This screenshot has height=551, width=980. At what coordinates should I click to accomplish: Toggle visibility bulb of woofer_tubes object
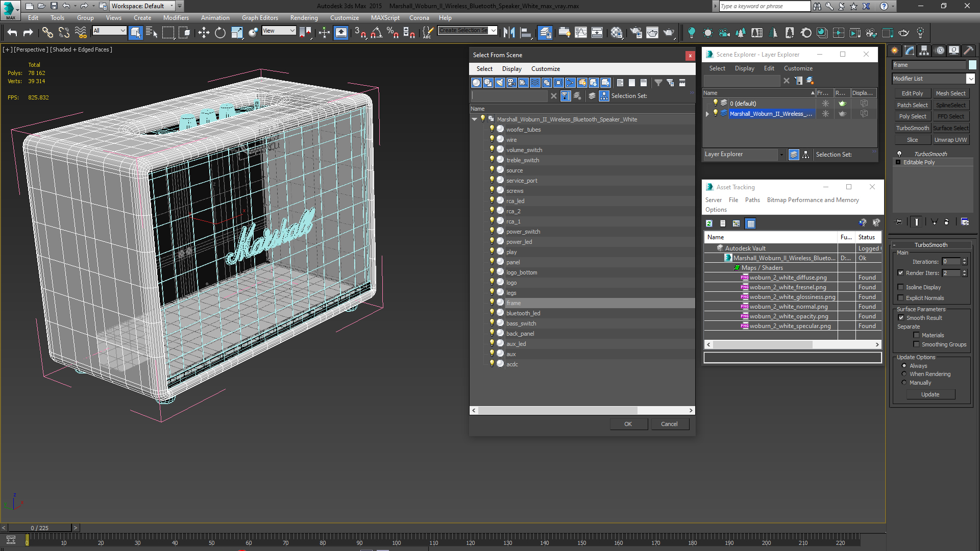click(492, 129)
